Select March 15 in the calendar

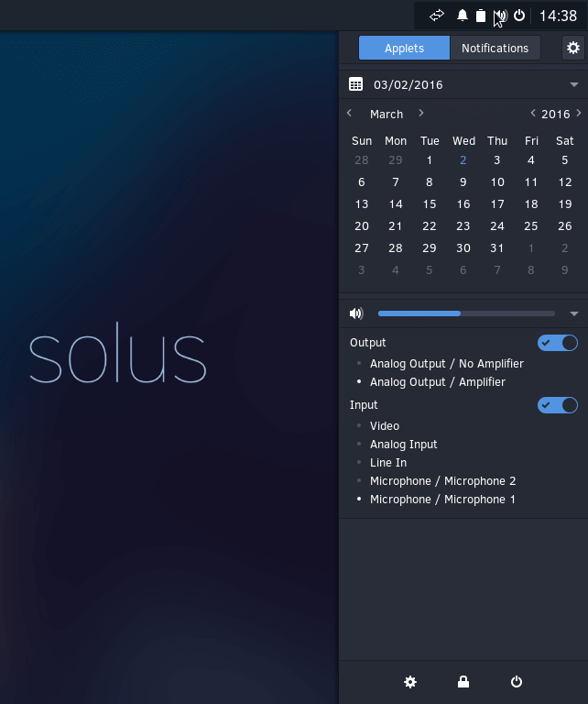(430, 204)
